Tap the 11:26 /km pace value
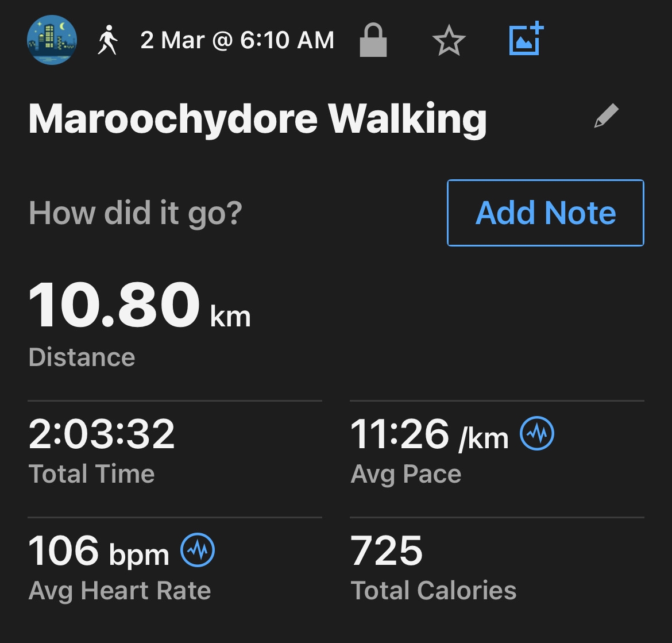Image resolution: width=672 pixels, height=643 pixels. click(x=429, y=434)
